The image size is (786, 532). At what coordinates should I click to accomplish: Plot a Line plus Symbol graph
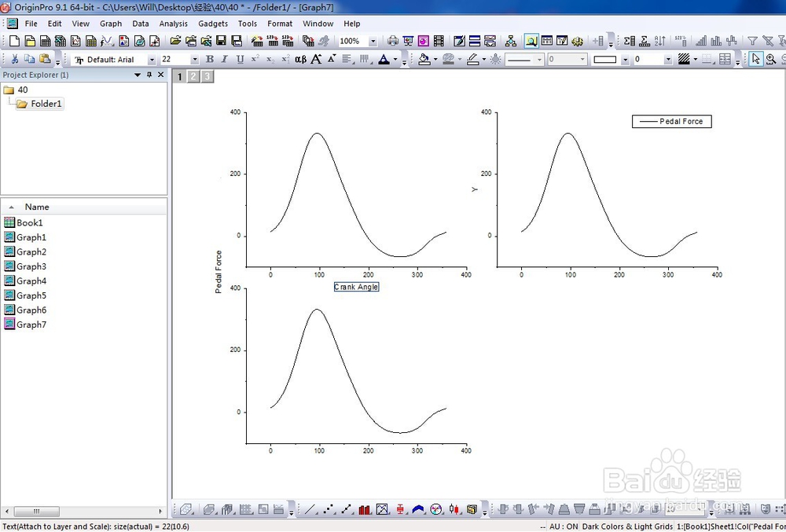[x=347, y=509]
